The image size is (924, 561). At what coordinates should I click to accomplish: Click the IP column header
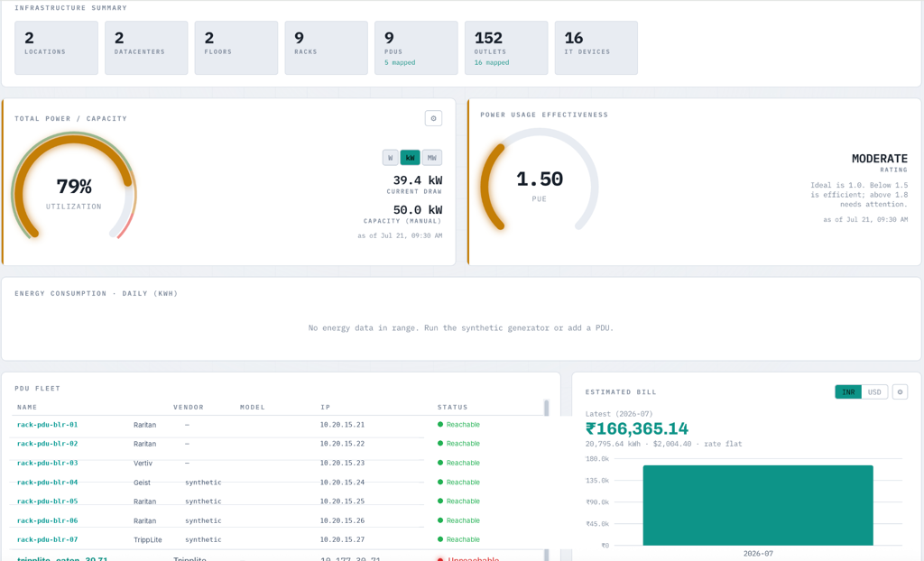tap(325, 407)
